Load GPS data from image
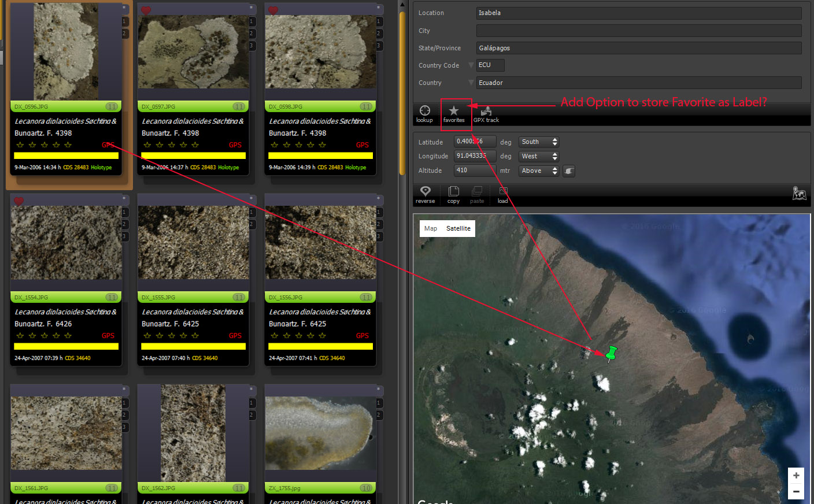This screenshot has width=814, height=504. 503,195
